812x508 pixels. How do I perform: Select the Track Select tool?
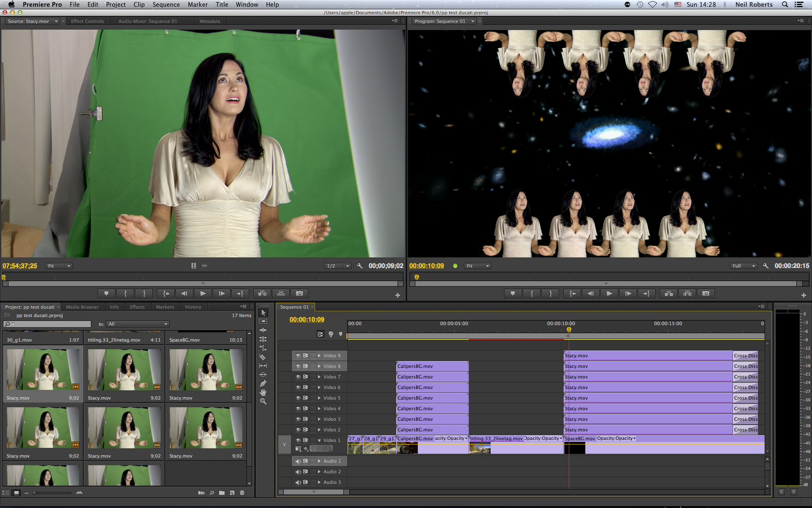(263, 321)
